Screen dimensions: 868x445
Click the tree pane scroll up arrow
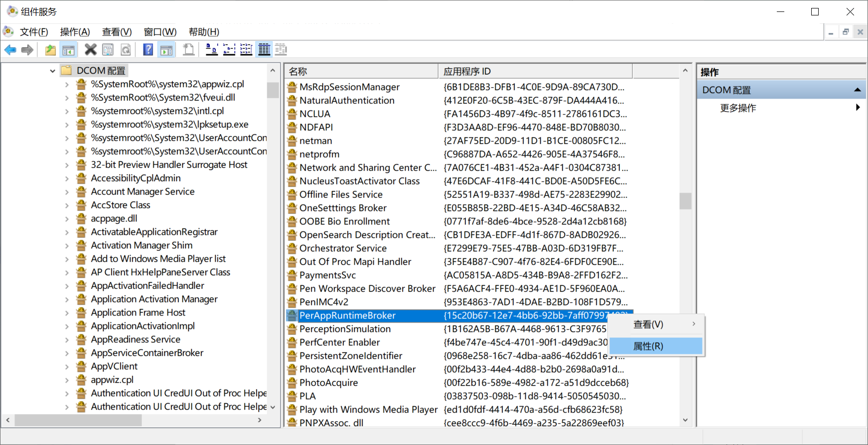tap(273, 71)
